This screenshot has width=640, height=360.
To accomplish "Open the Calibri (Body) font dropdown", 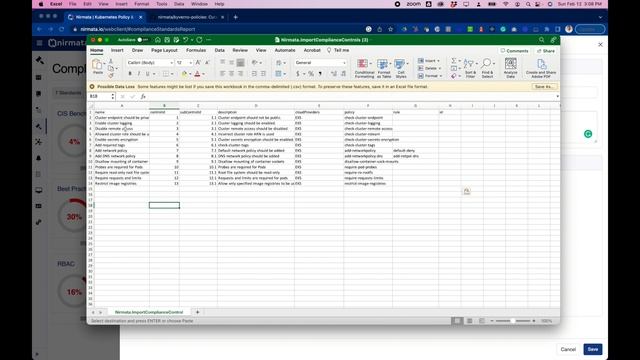I will 171,63.
